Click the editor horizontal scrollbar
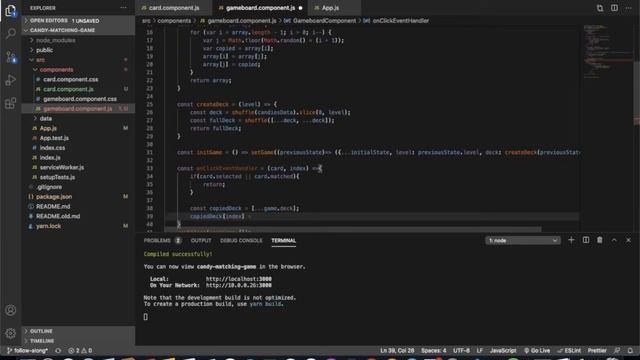Viewport: 640px width, 360px height. (353, 229)
